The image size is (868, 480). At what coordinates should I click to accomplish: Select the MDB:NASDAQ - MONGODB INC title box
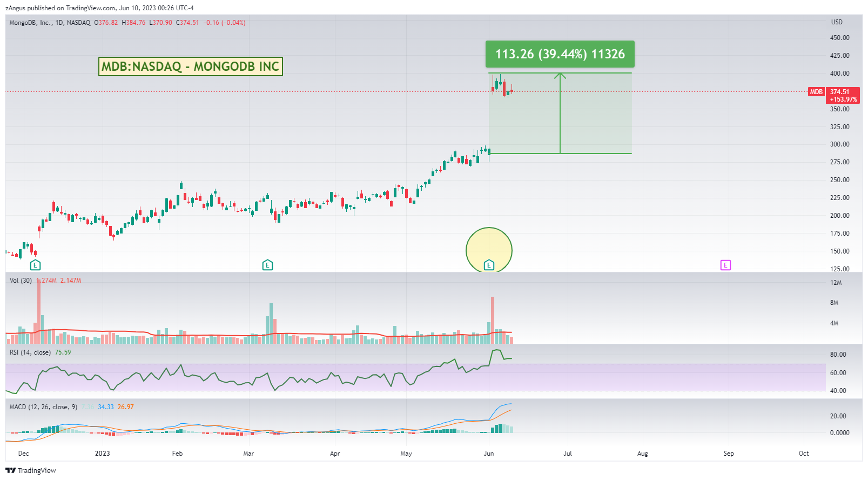(x=191, y=66)
